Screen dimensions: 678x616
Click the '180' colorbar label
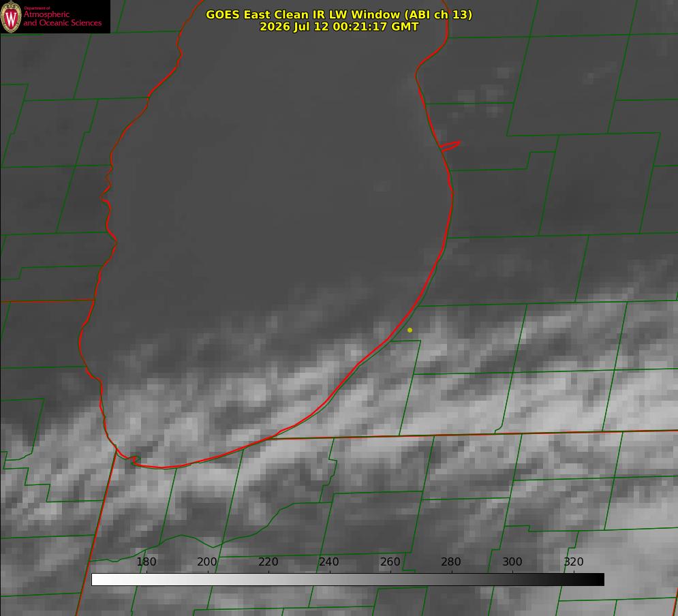click(146, 561)
